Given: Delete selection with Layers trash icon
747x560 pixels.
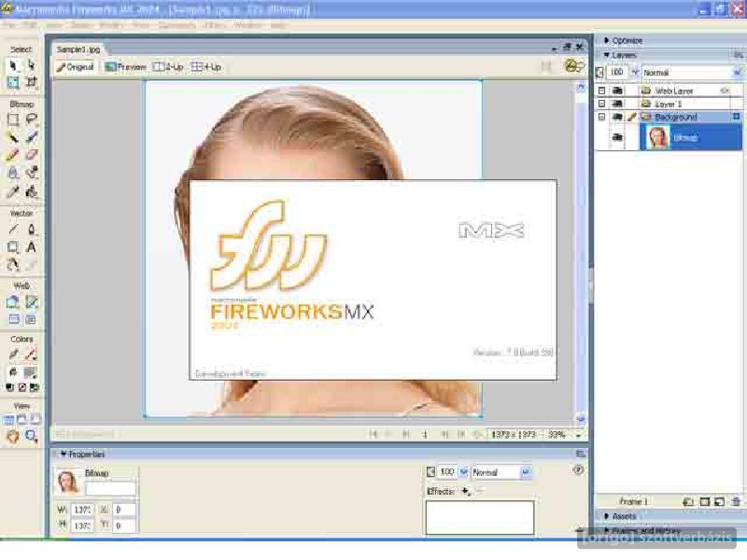Looking at the screenshot, I should click(736, 501).
